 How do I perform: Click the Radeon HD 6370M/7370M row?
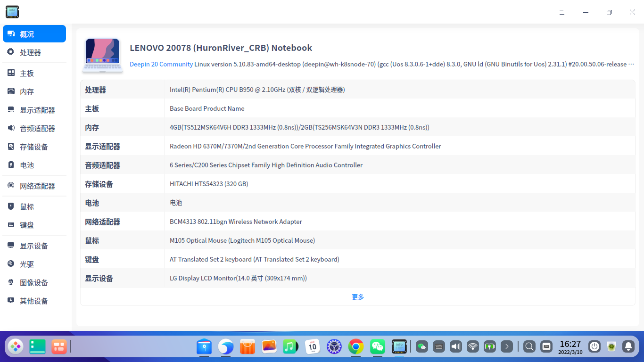pos(358,146)
